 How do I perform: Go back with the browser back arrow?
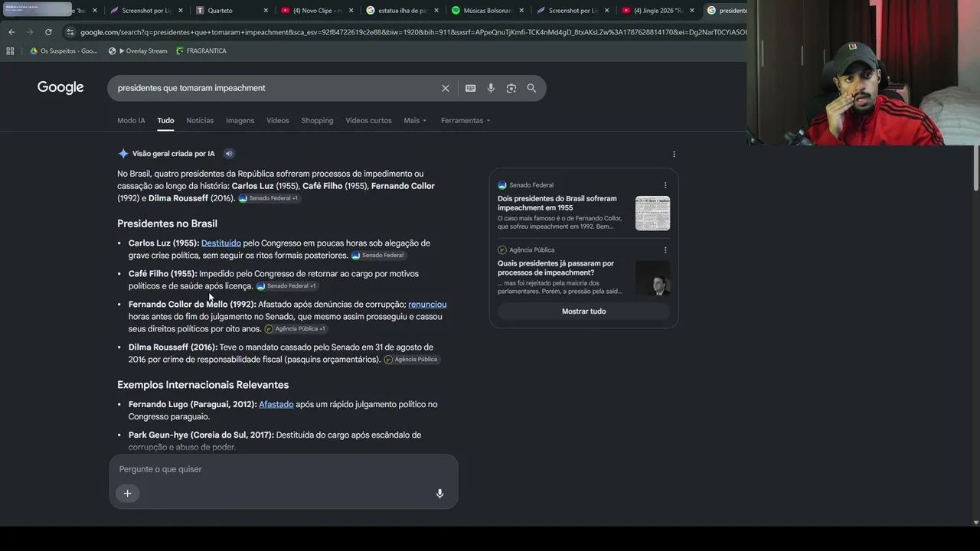(x=11, y=32)
